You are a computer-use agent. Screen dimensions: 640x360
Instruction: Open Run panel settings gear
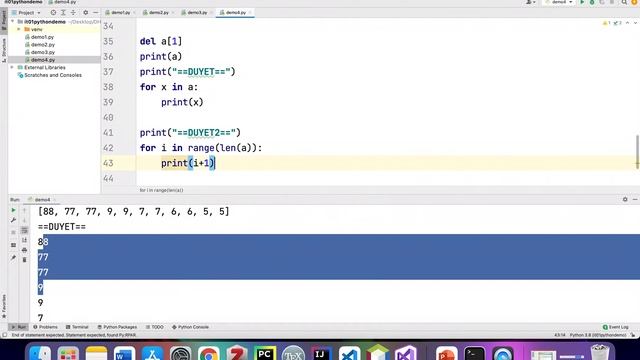[625, 199]
